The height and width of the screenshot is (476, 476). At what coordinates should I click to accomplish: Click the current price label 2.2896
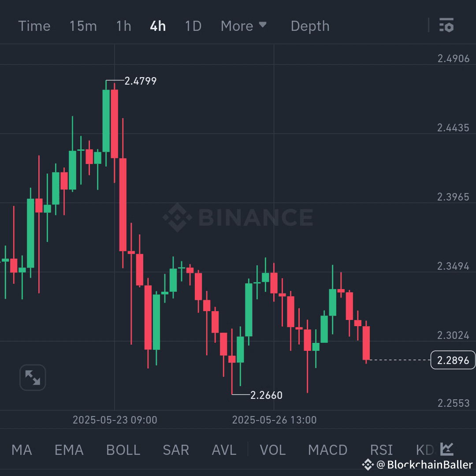click(453, 360)
